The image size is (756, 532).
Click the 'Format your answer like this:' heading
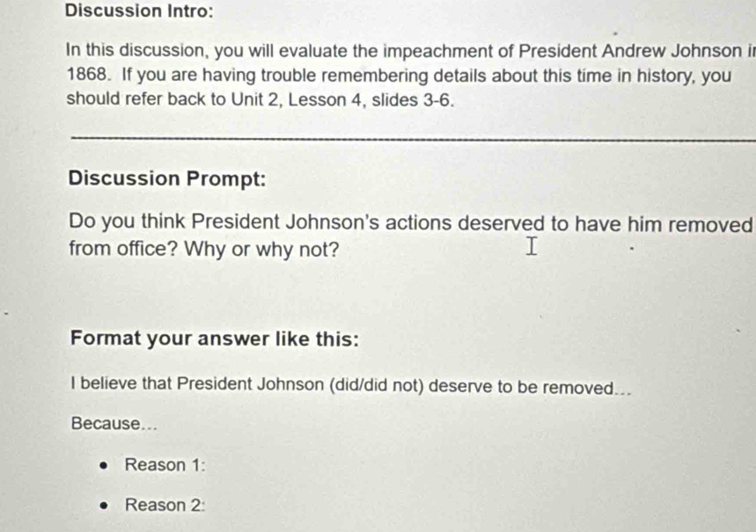point(215,339)
